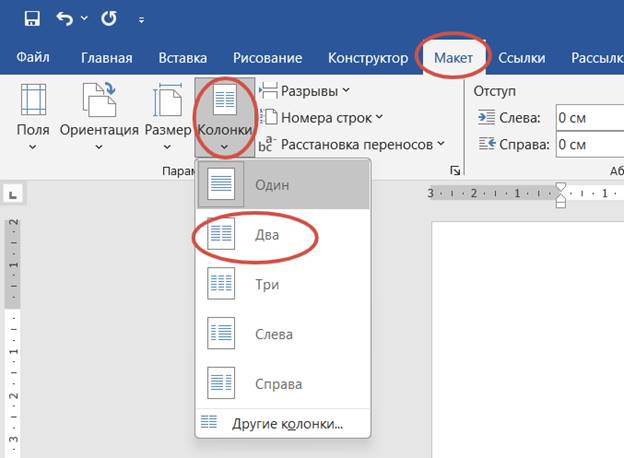Choose the Три three-column option
Image resolution: width=624 pixels, height=458 pixels.
265,285
